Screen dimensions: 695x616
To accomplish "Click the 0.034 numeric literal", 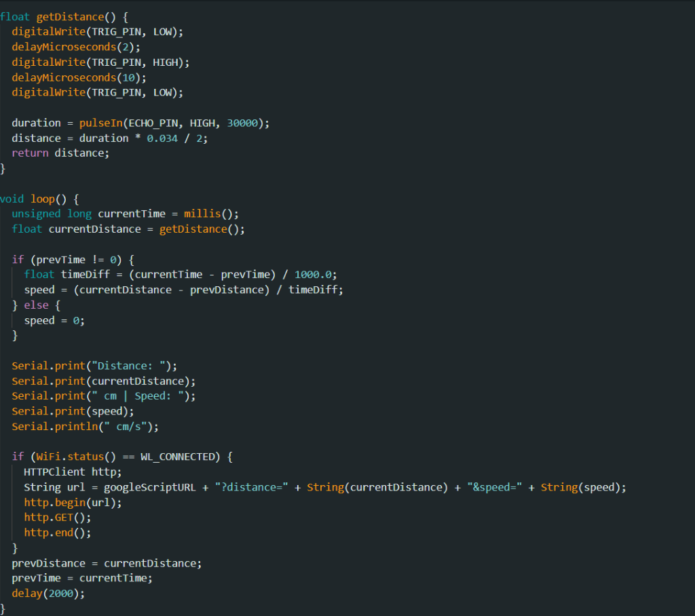I will (x=162, y=138).
